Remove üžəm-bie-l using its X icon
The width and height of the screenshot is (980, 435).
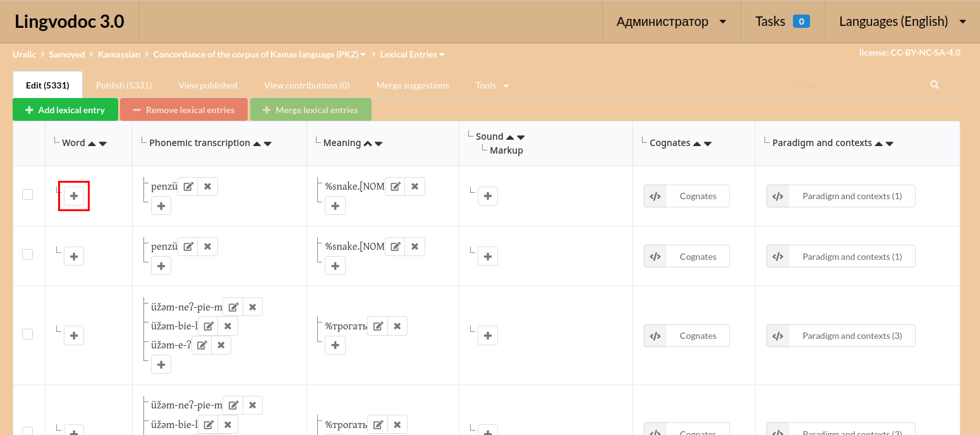coord(227,326)
